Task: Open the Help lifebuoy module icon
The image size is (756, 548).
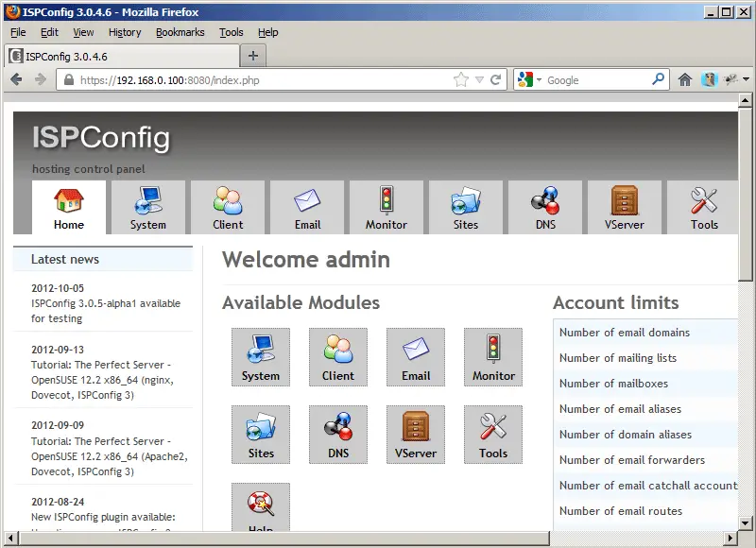Action: pyautogui.click(x=261, y=507)
